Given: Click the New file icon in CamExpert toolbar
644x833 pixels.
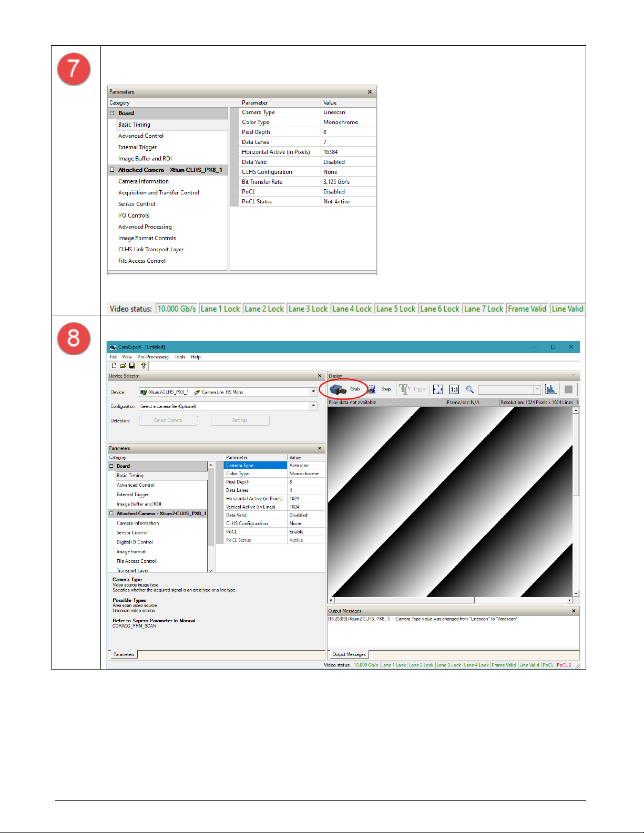Looking at the screenshot, I should coord(114,365).
